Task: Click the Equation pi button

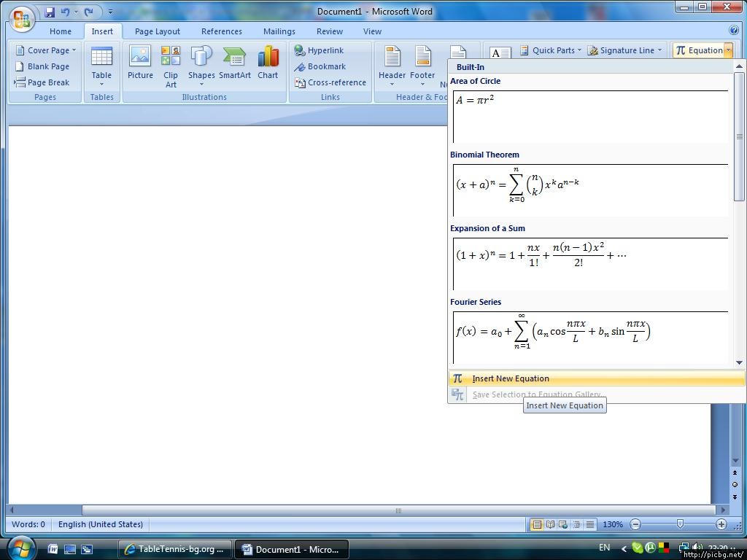Action: point(700,50)
